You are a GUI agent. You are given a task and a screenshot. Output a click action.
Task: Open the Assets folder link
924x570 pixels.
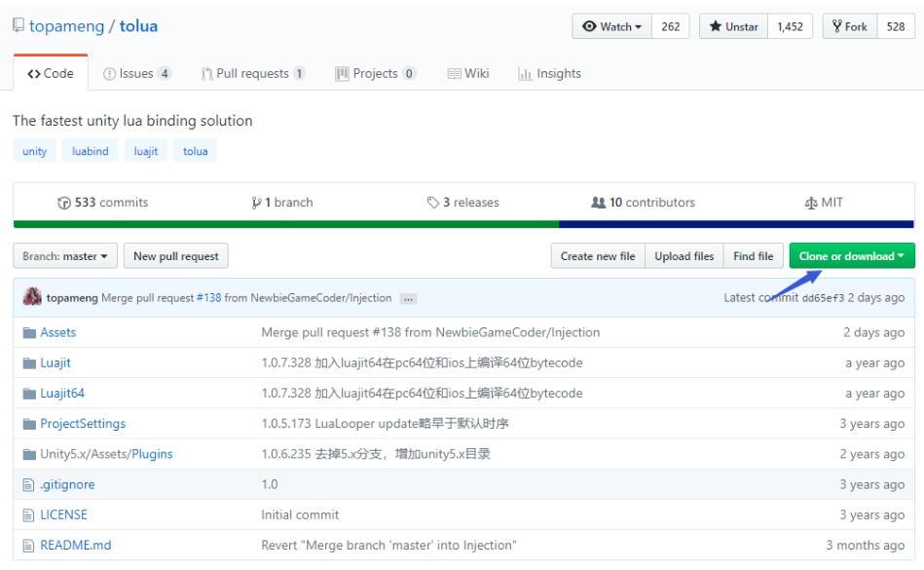pos(57,332)
